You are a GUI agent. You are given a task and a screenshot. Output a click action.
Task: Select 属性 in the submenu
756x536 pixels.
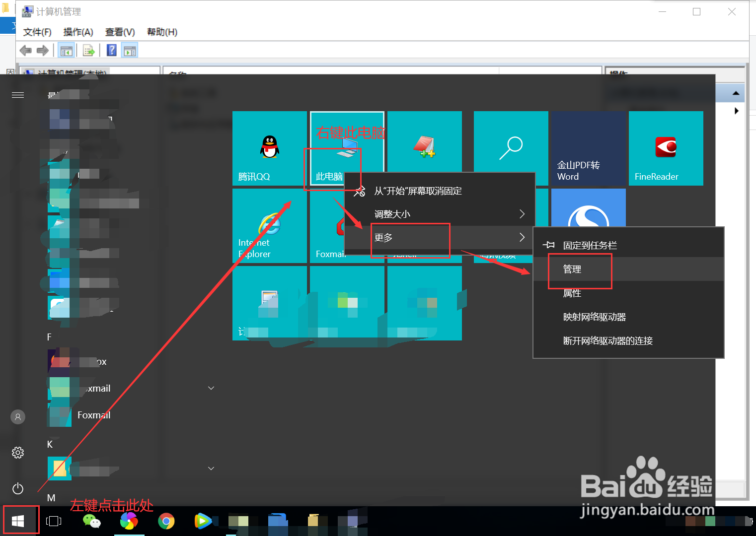(x=628, y=293)
